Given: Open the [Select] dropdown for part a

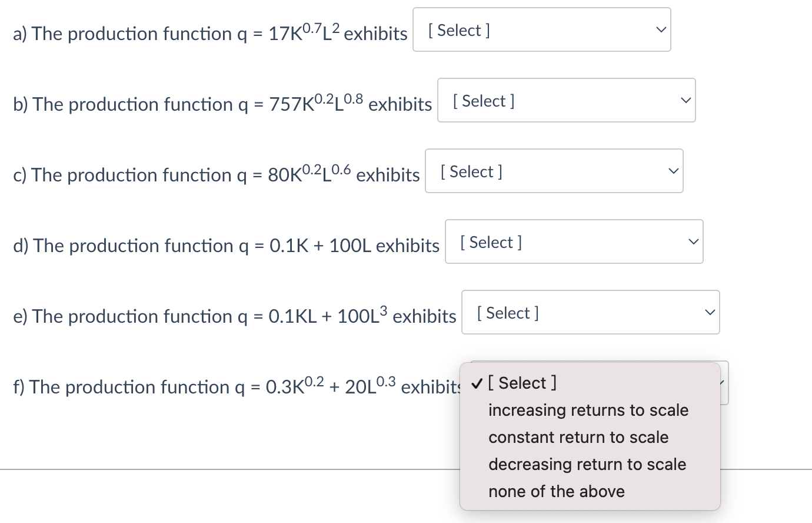Looking at the screenshot, I should [541, 29].
